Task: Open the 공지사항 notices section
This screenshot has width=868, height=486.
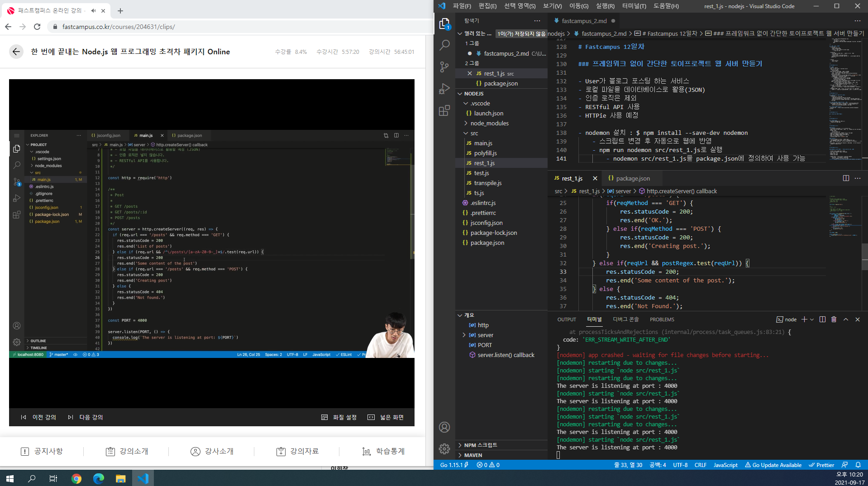Action: coord(42,451)
